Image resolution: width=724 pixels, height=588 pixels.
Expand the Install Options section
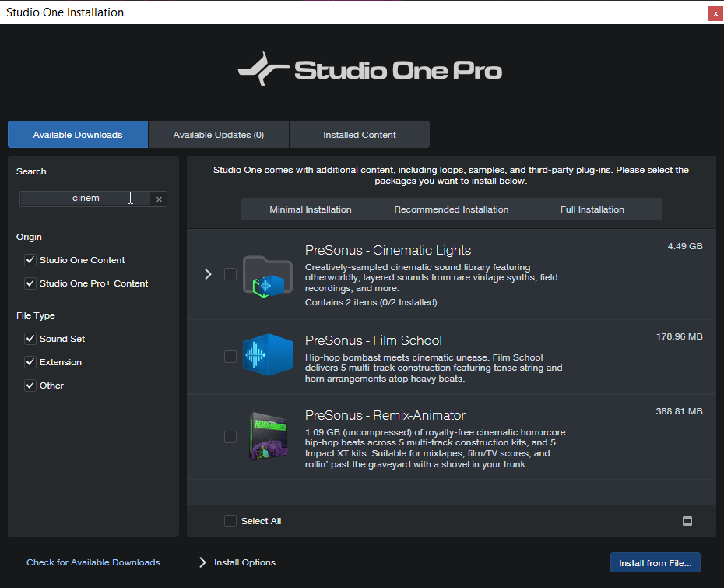point(202,562)
